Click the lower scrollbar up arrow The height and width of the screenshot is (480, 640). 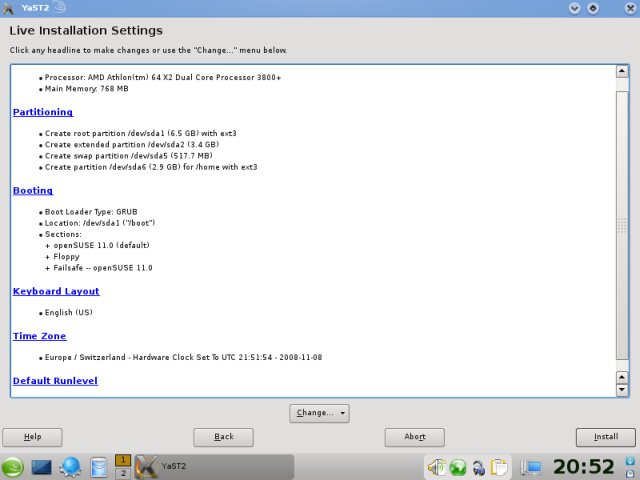622,377
